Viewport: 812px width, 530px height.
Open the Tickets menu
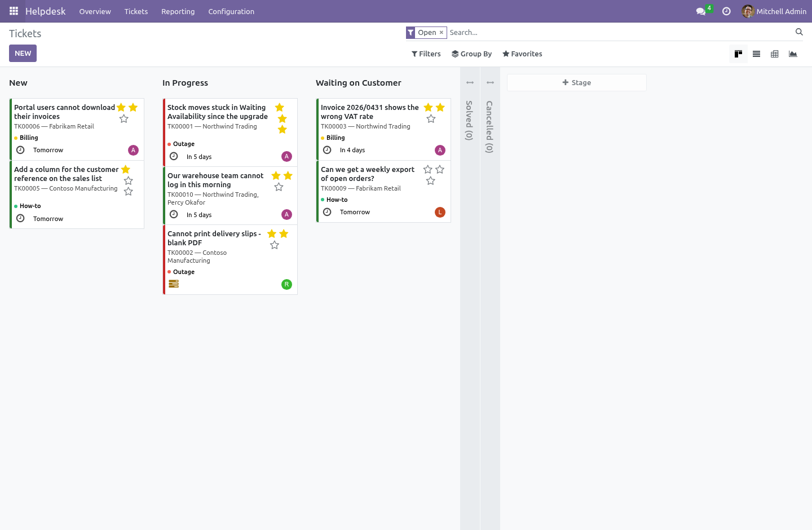(136, 11)
